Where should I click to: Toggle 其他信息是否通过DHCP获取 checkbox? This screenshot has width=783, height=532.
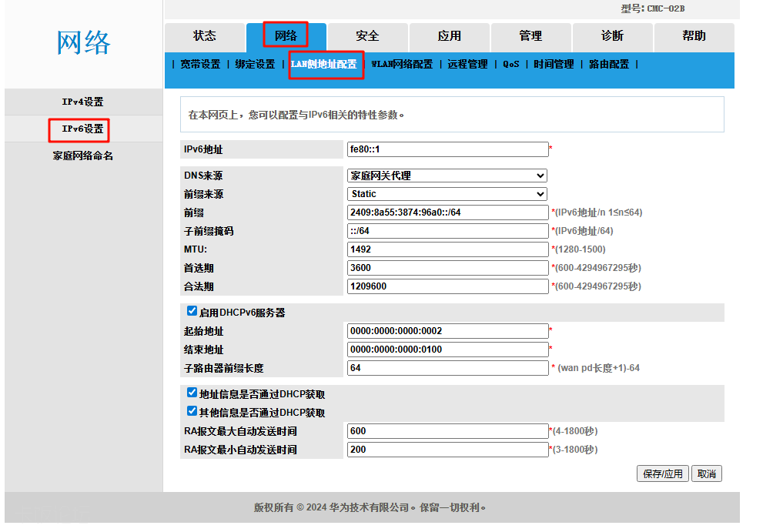pos(192,411)
